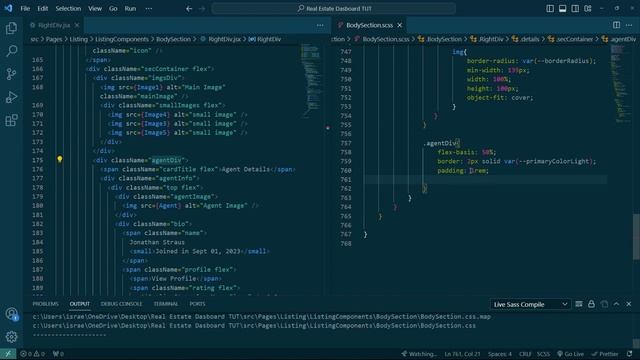Open the File menu
Screen dimensions: 640x360
pyautogui.click(x=25, y=8)
